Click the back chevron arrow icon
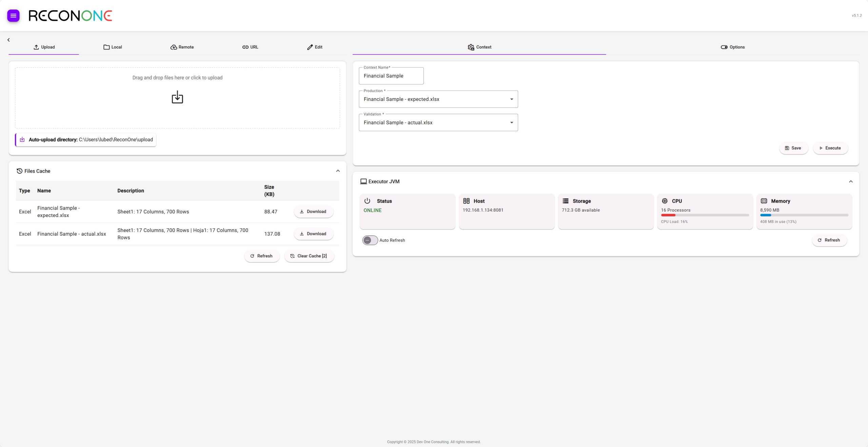The image size is (868, 447). [8, 40]
